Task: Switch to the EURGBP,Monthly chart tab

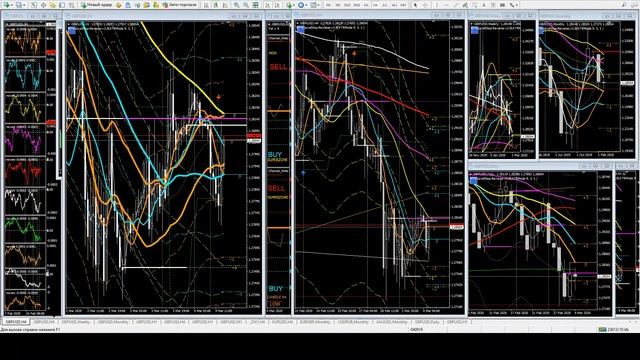Action: (315, 322)
